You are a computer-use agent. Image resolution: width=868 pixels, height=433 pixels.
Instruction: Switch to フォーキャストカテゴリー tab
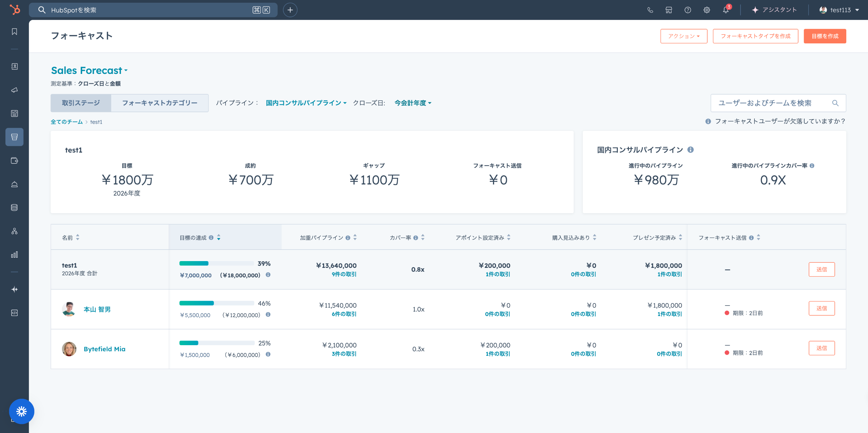pos(159,103)
